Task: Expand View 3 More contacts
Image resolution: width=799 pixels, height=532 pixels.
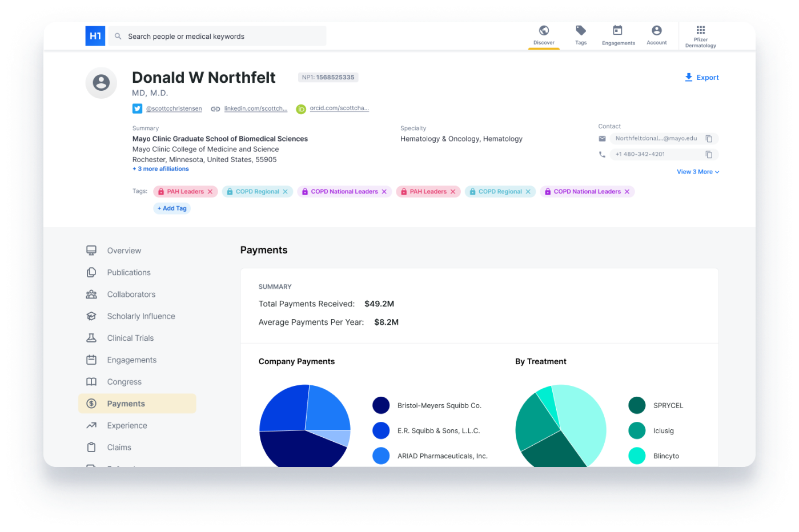Action: 698,172
